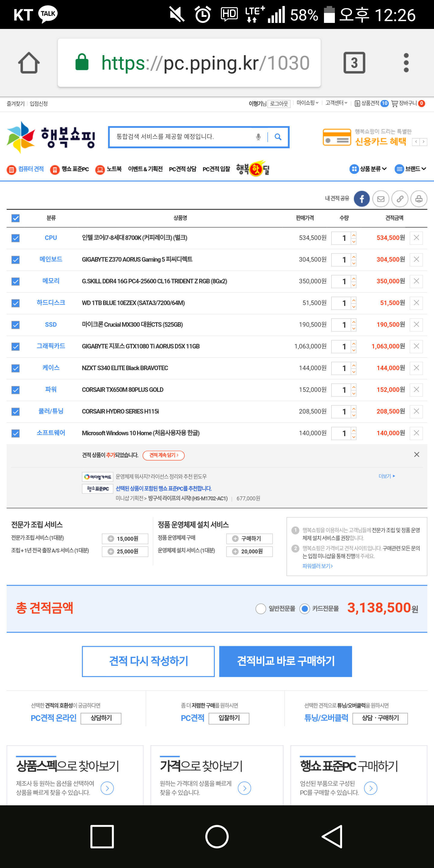Screen dimensions: 434x868
Task: Share the quote on Facebook
Action: [362, 199]
